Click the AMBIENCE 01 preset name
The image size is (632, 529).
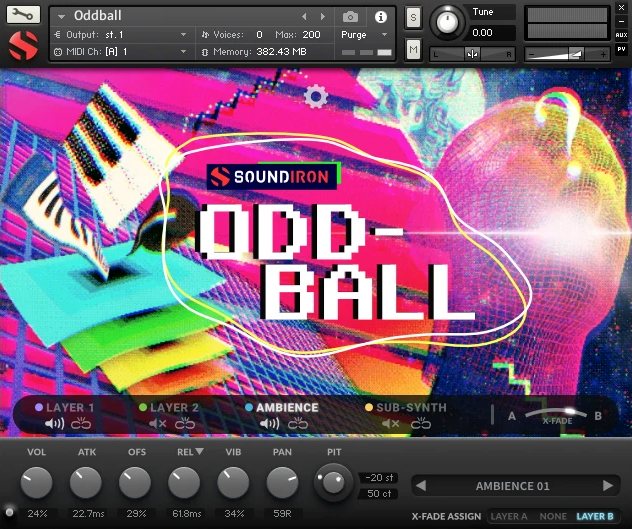click(512, 486)
